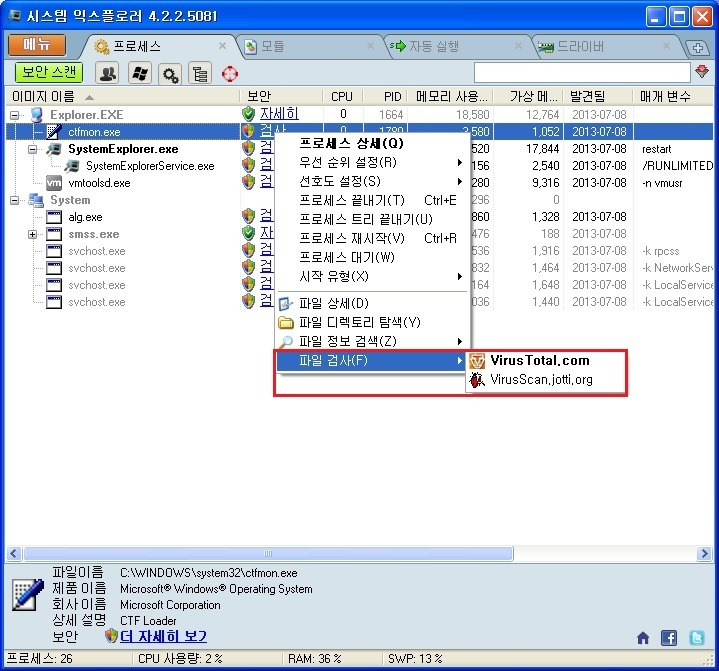This screenshot has width=719, height=671.
Task: Choose 프로세스 끝내기(T) from context menu
Action: [x=373, y=200]
